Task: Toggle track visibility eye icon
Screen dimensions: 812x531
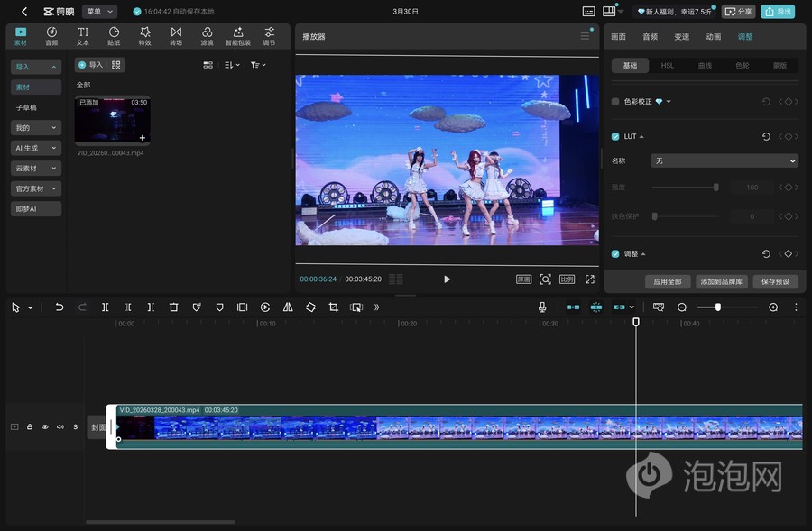Action: coord(45,426)
